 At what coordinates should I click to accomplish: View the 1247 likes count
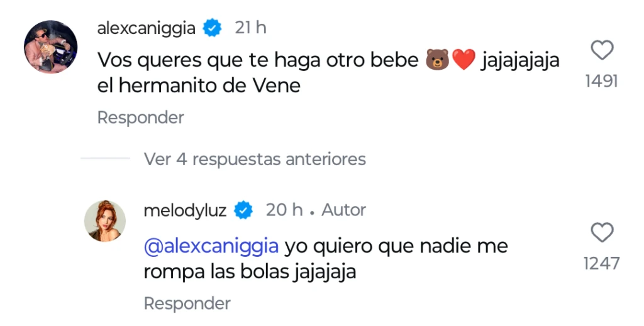point(602,264)
